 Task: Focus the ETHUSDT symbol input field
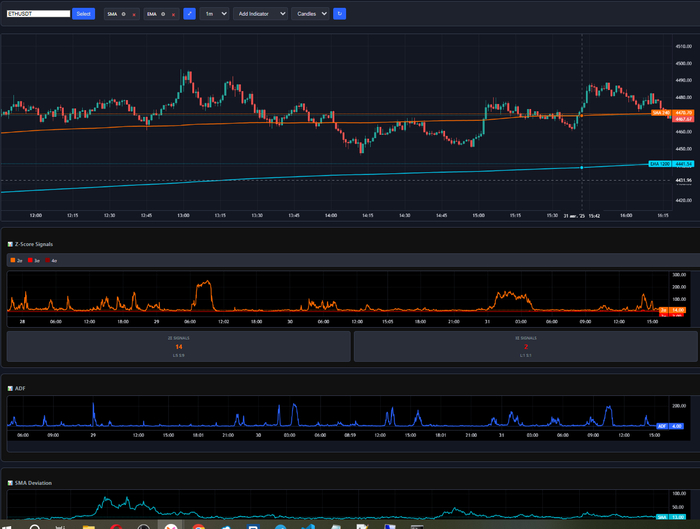(38, 14)
